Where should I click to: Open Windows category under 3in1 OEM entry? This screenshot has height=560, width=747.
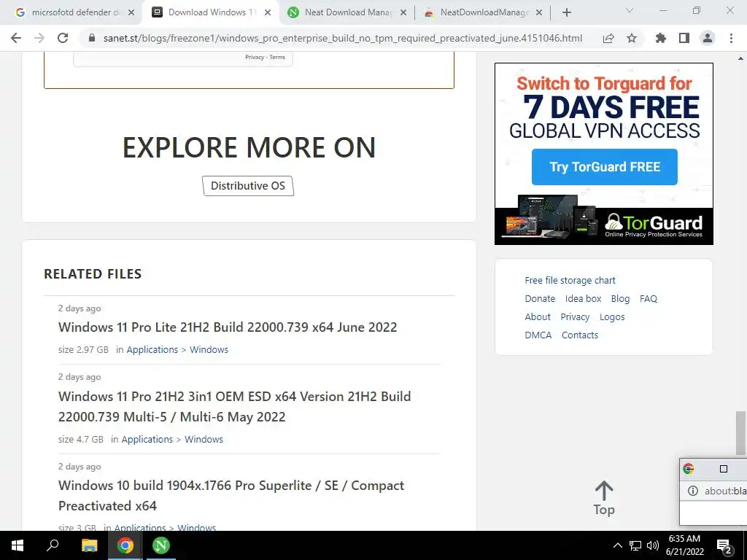[204, 439]
